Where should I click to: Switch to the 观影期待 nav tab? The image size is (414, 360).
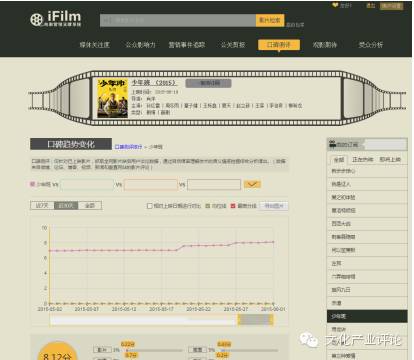coord(325,45)
